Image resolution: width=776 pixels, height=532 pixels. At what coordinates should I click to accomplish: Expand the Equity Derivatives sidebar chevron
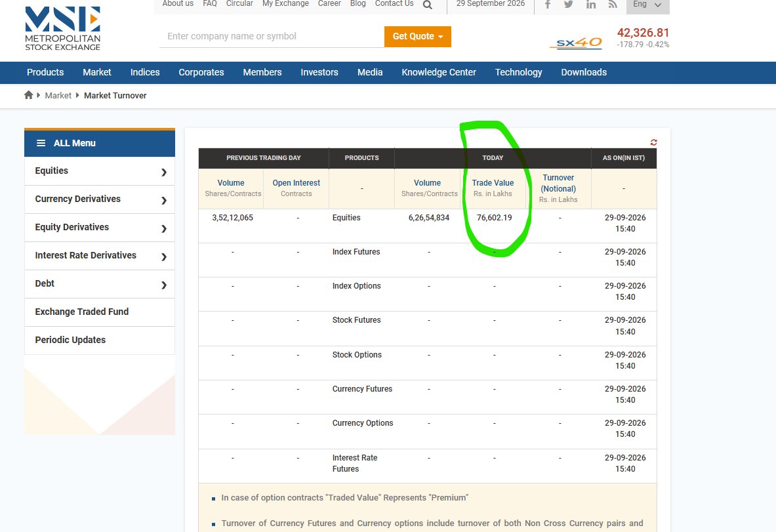click(164, 229)
